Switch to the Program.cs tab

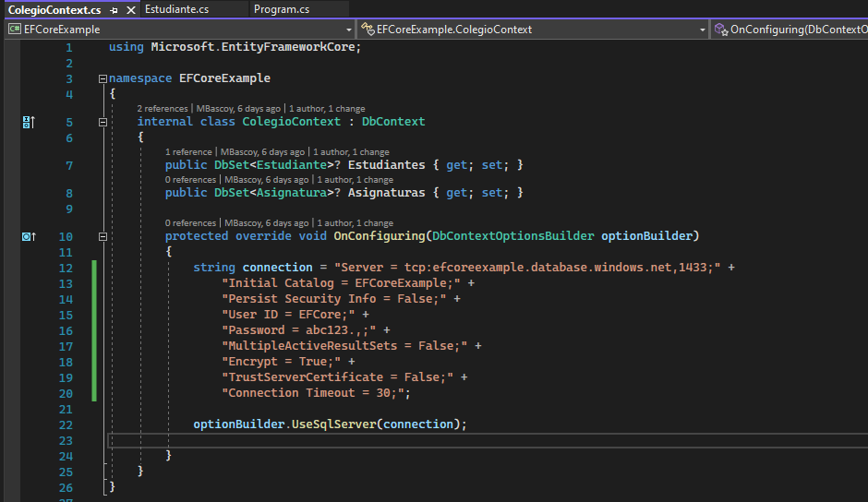tap(283, 10)
